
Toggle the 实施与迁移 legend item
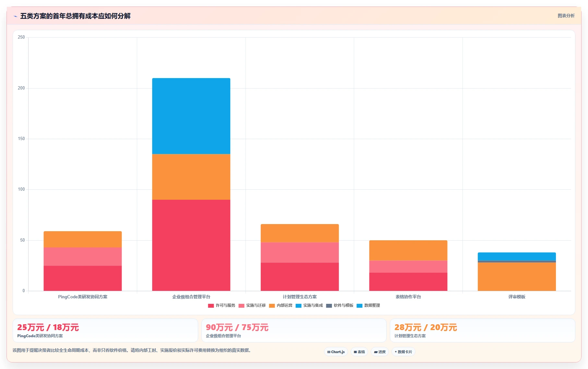[252, 305]
